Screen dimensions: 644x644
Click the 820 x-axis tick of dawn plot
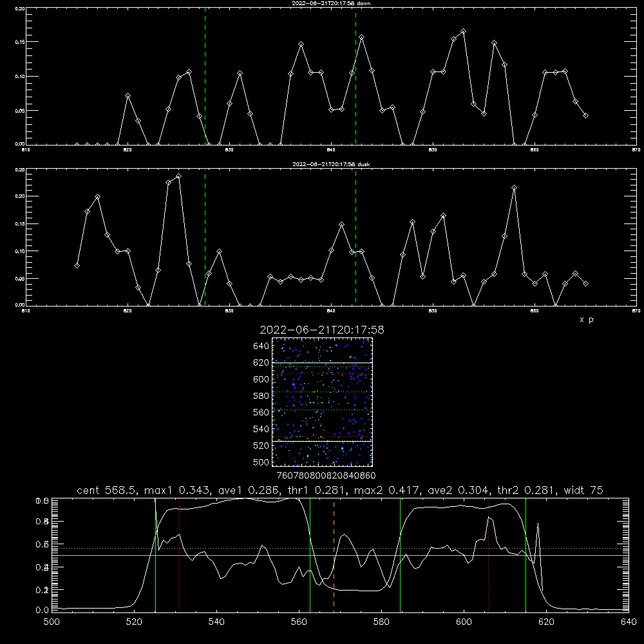point(128,150)
